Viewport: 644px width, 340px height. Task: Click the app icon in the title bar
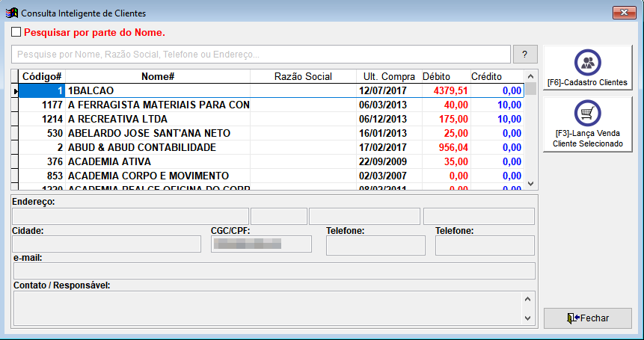[12, 13]
